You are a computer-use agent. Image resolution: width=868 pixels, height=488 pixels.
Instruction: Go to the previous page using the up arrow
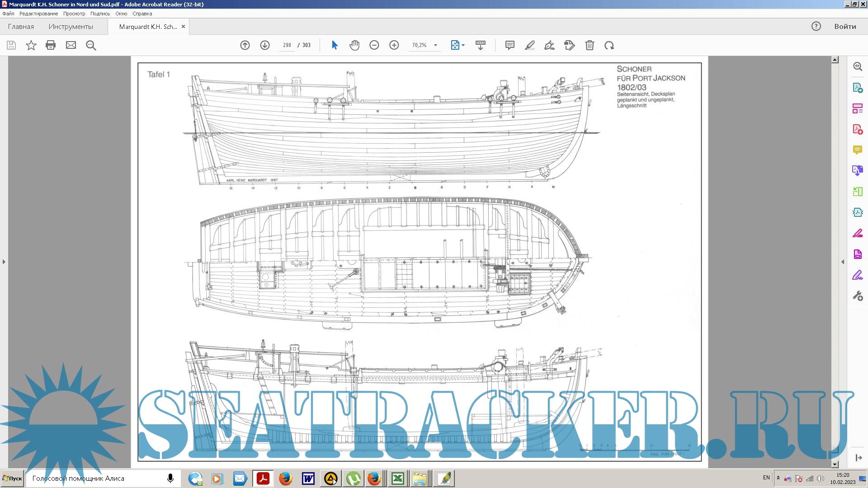click(245, 45)
